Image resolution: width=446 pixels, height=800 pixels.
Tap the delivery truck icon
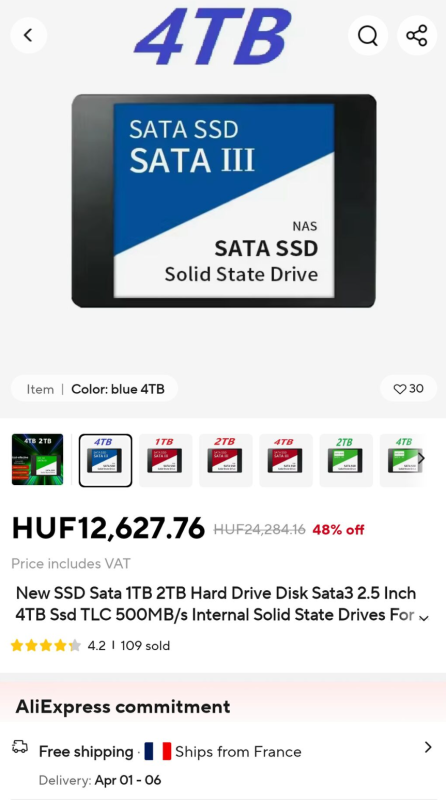point(20,747)
